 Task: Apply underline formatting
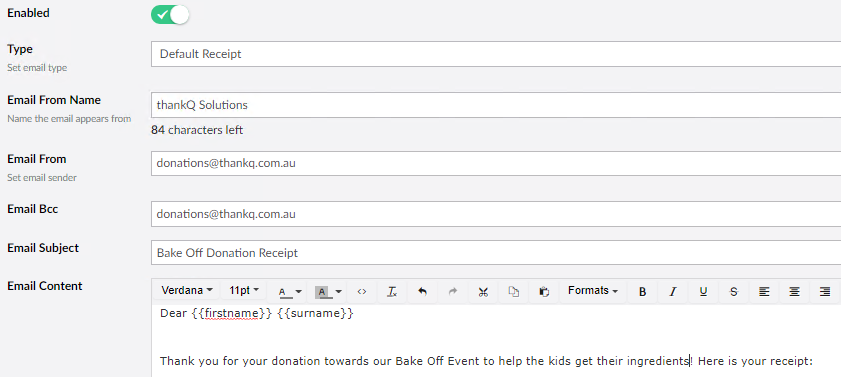click(703, 292)
